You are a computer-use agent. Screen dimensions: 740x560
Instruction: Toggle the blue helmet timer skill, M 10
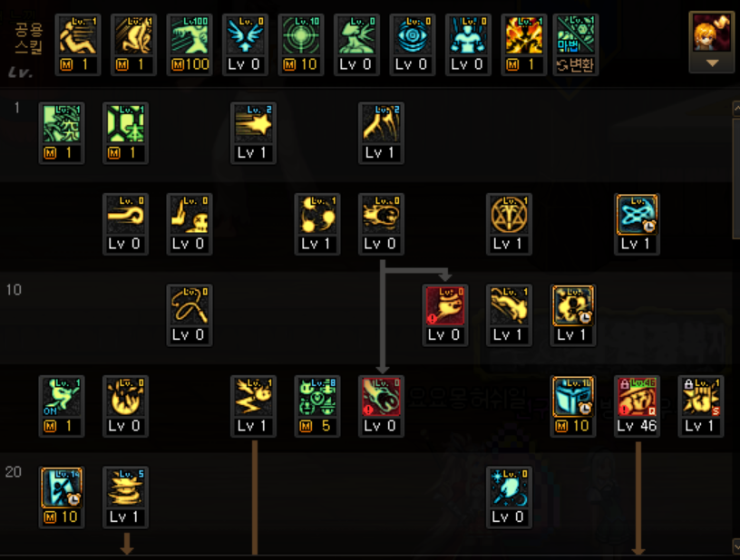(x=573, y=406)
